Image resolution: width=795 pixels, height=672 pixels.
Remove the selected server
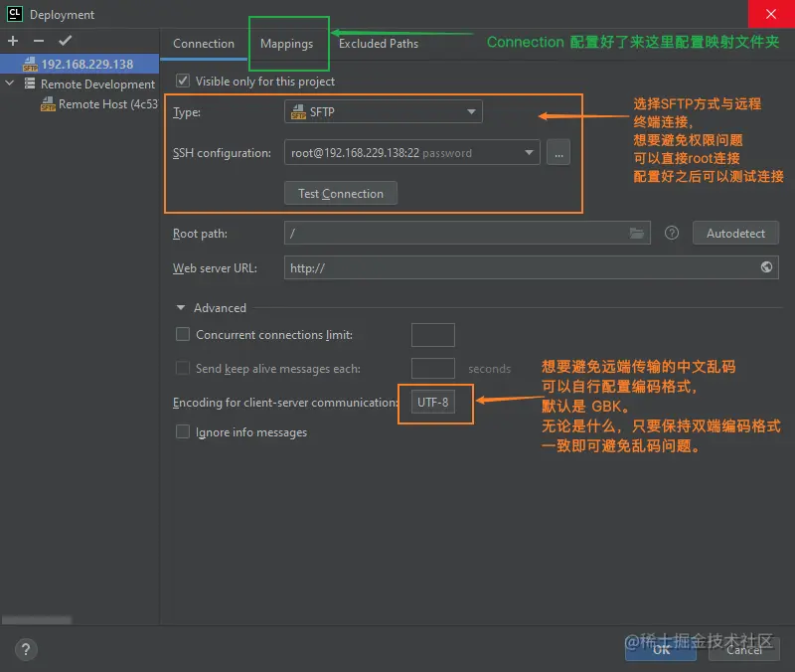coord(36,41)
